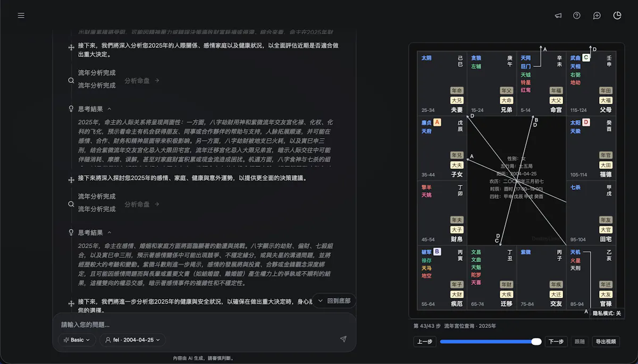Start a new chat with the plus-bubble icon
Viewport: 638px width, 364px height.
click(597, 15)
